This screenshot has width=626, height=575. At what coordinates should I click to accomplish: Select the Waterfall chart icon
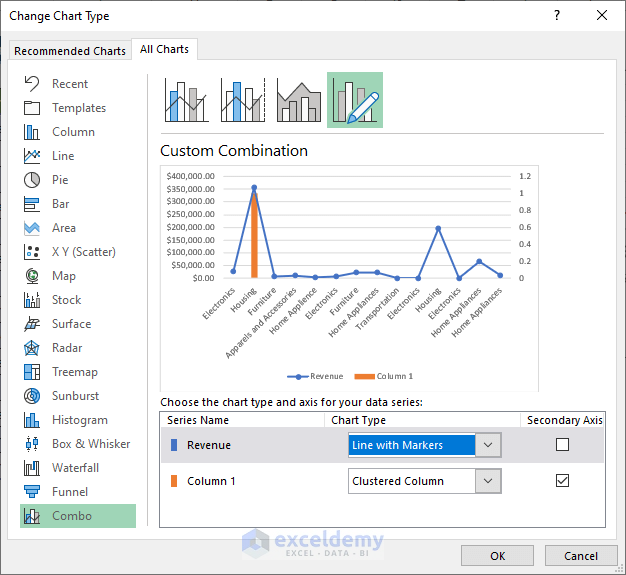(32, 468)
